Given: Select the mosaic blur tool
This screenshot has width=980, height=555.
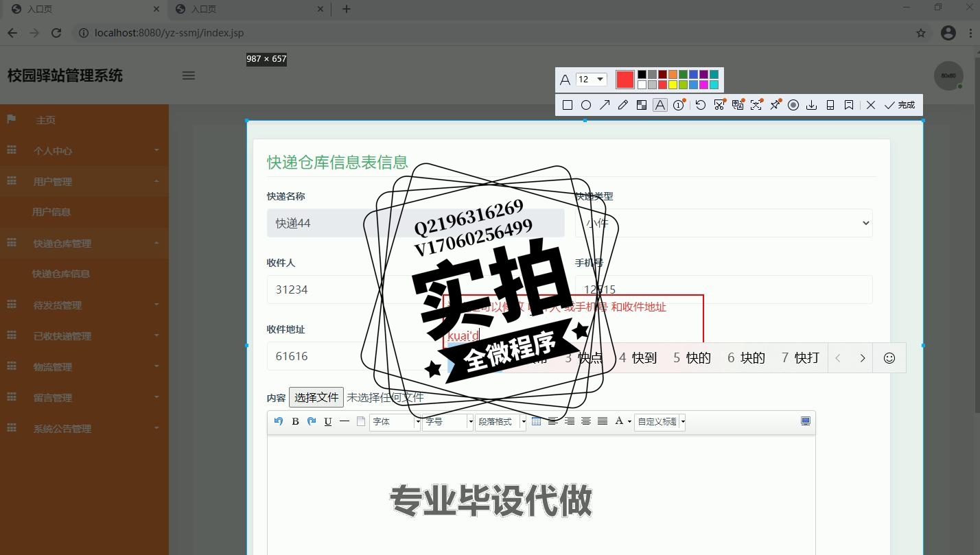Looking at the screenshot, I should click(x=642, y=105).
